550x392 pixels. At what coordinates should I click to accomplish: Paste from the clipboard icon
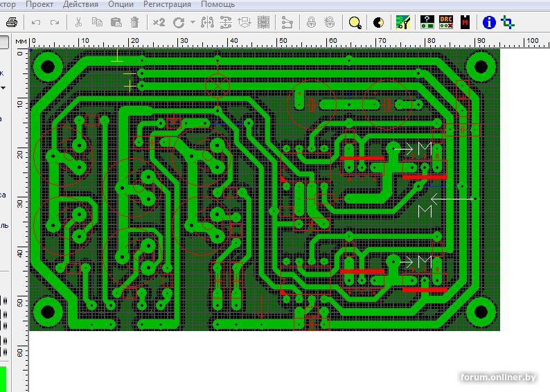(x=116, y=22)
